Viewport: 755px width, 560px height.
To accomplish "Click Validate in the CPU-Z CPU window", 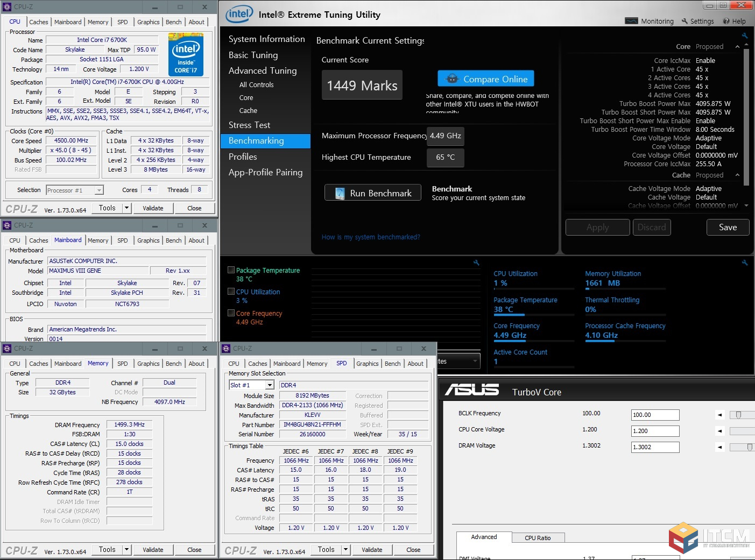I will [x=153, y=208].
